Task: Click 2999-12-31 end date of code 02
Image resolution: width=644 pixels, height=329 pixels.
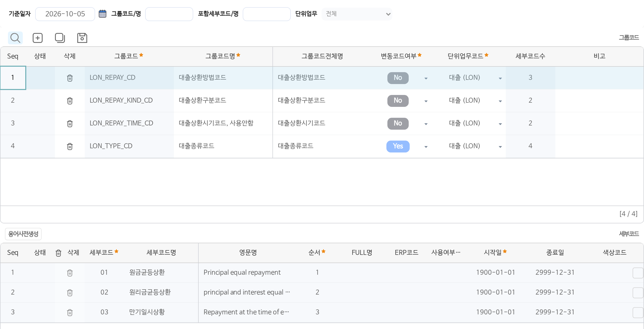Action: pos(555,293)
